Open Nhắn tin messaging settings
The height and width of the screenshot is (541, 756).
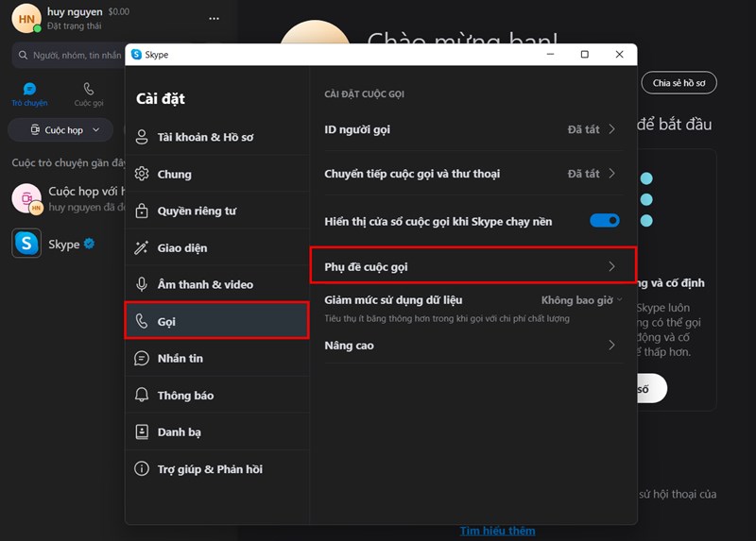pyautogui.click(x=217, y=358)
